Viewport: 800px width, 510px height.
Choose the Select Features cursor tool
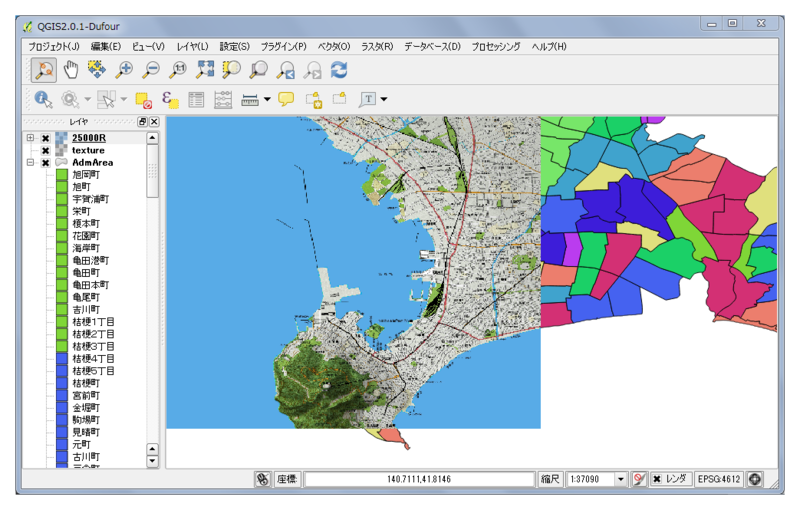click(106, 99)
